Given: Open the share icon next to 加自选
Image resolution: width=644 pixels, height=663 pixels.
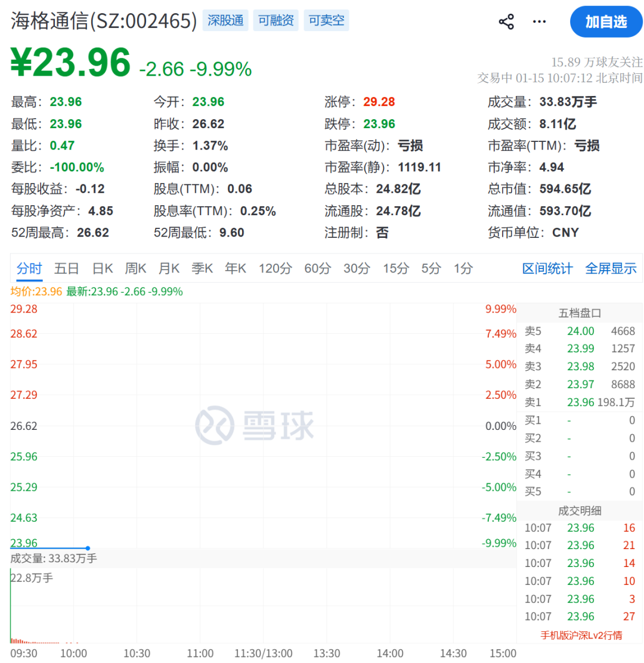Looking at the screenshot, I should coord(506,21).
